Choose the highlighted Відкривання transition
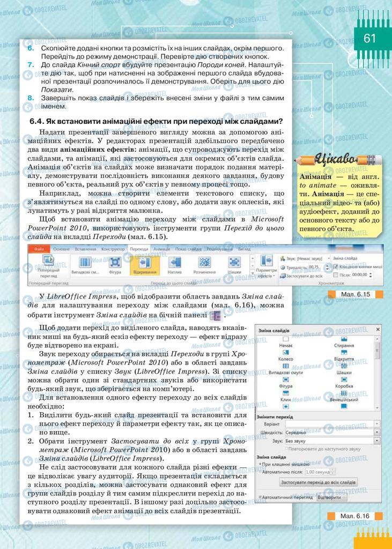 tap(145, 265)
